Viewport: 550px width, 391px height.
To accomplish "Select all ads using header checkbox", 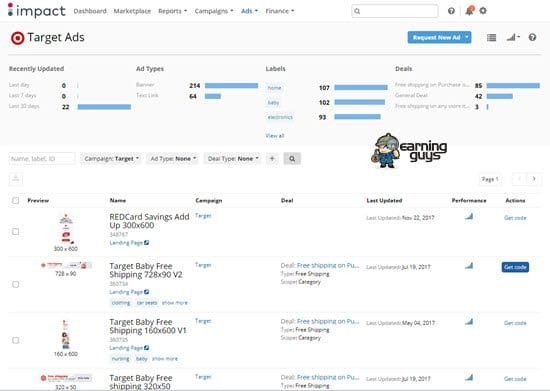I will 15,201.
